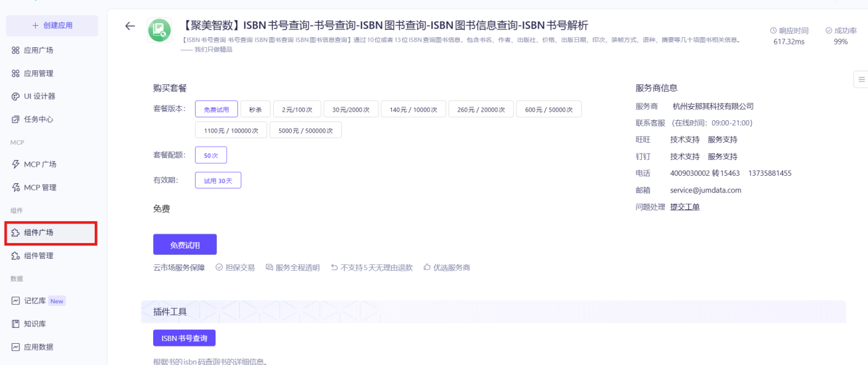Click the 知识库 book icon

pyautogui.click(x=16, y=324)
